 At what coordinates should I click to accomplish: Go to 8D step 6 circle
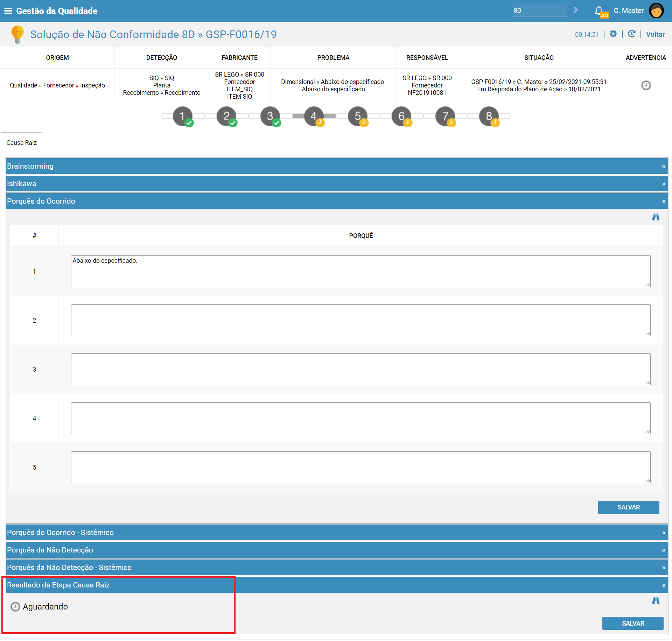click(401, 116)
